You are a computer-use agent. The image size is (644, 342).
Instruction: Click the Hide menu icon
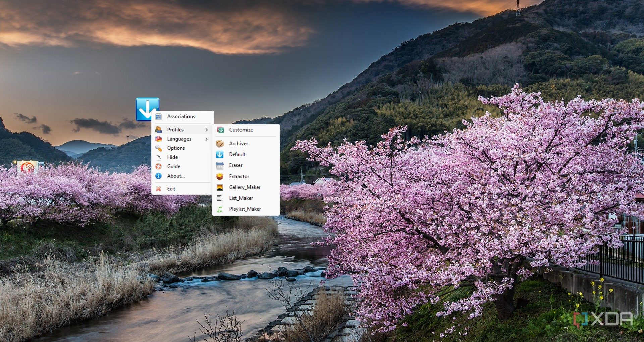158,157
